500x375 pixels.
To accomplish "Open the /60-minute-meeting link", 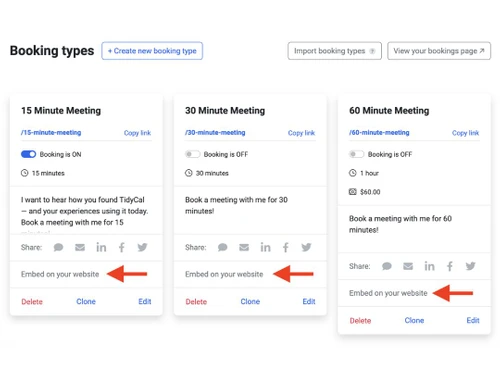I will tap(379, 132).
